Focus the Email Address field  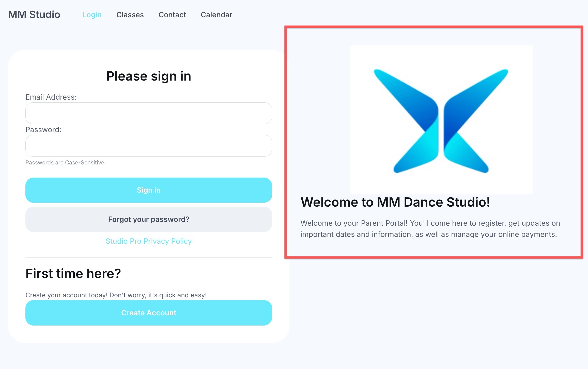tap(149, 113)
